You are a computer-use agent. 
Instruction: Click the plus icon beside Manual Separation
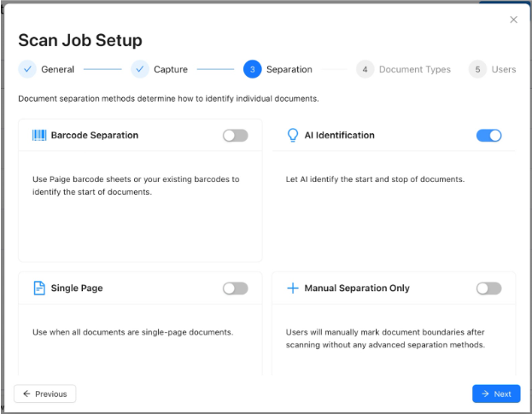click(x=293, y=289)
